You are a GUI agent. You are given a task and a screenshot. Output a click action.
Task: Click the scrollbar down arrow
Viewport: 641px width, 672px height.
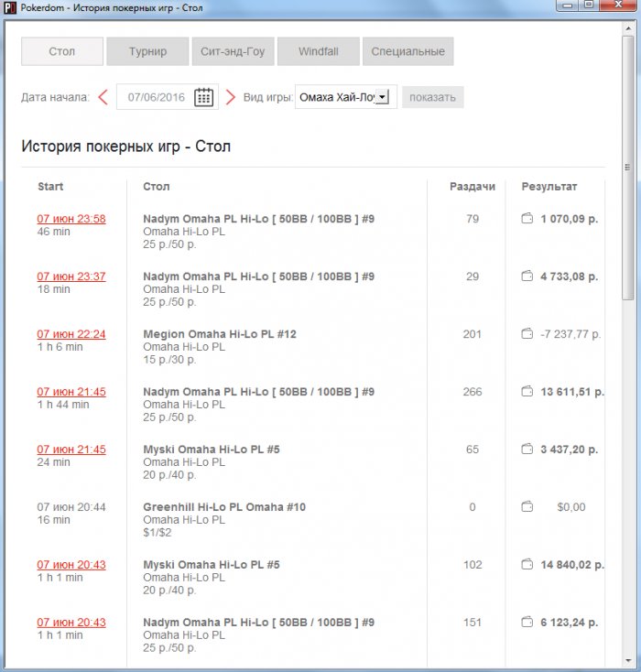pyautogui.click(x=628, y=660)
